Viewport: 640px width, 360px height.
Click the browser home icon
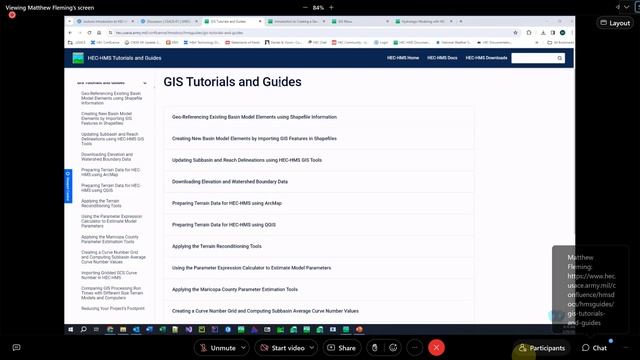[99, 33]
